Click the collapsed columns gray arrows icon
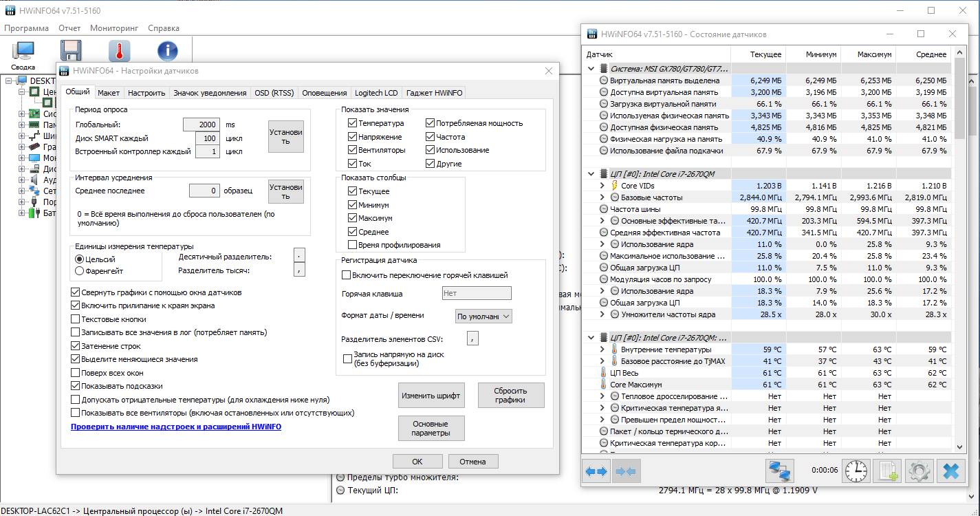The height and width of the screenshot is (516, 980). (x=627, y=471)
